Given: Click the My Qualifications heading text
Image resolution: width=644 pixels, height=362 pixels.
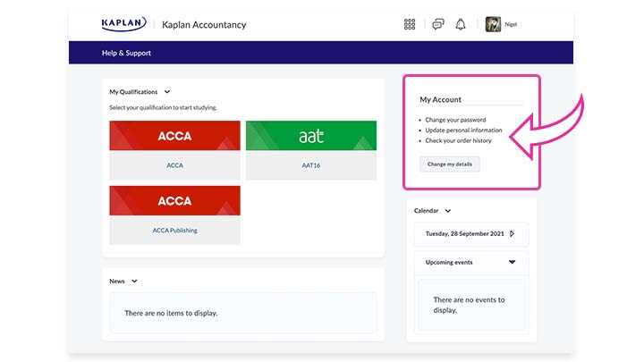Looking at the screenshot, I should [133, 92].
